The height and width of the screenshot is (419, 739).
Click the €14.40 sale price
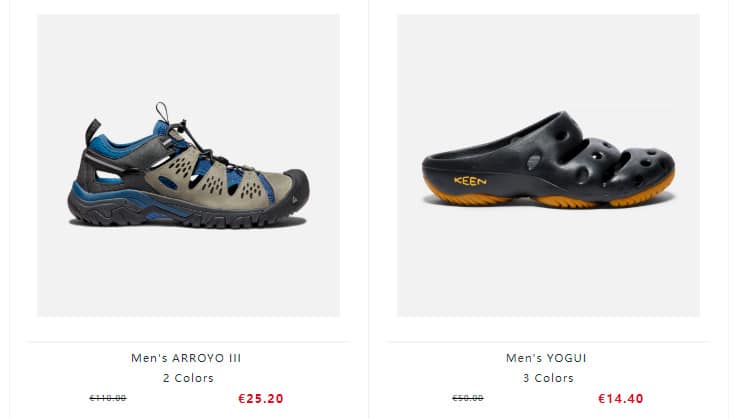621,399
